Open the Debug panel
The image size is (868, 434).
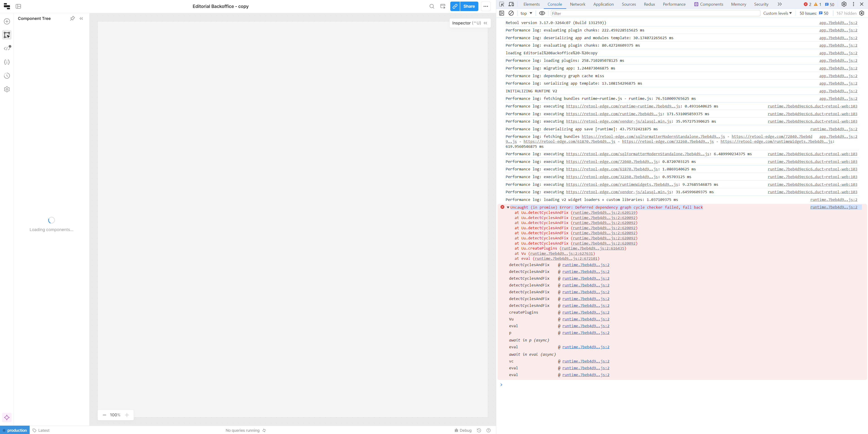click(x=463, y=430)
